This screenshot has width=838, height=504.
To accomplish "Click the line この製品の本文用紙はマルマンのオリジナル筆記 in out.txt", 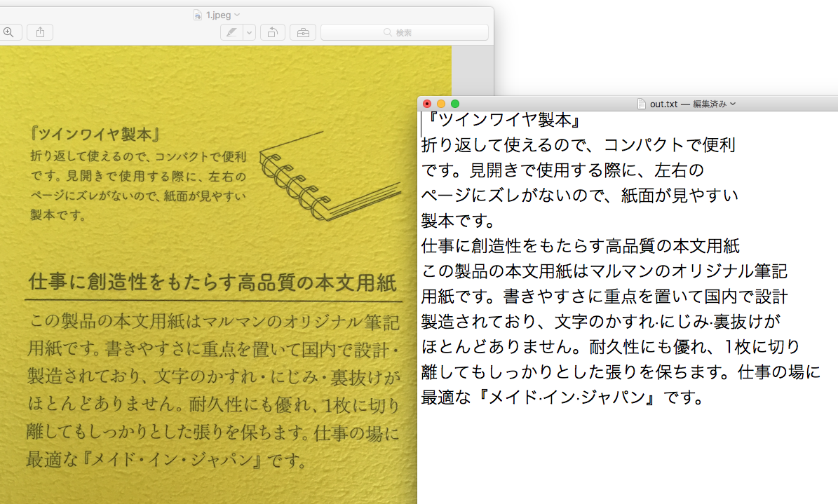I will pyautogui.click(x=604, y=271).
